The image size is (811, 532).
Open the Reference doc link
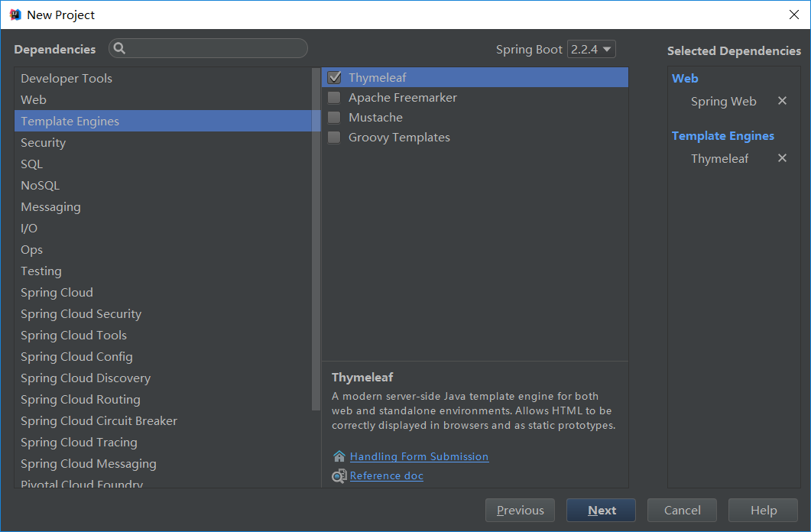point(386,475)
